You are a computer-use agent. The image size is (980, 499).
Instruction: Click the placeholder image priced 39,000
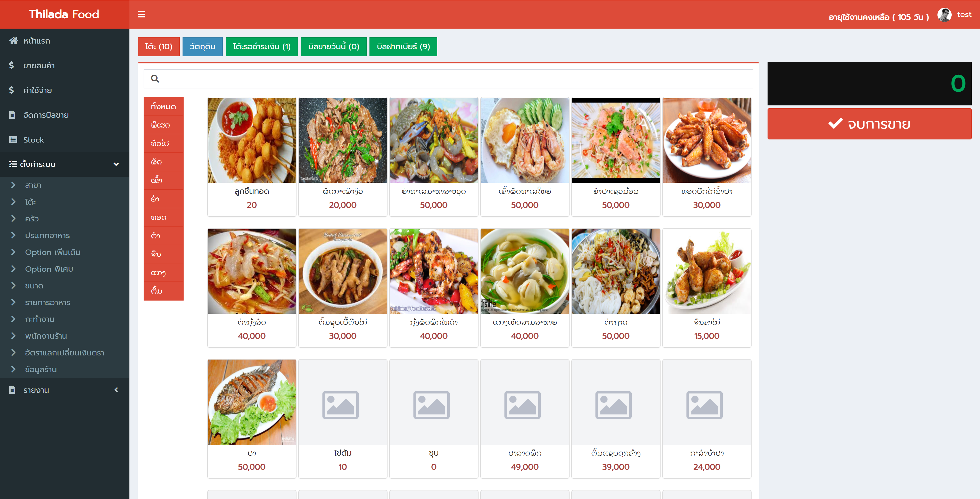click(x=613, y=405)
